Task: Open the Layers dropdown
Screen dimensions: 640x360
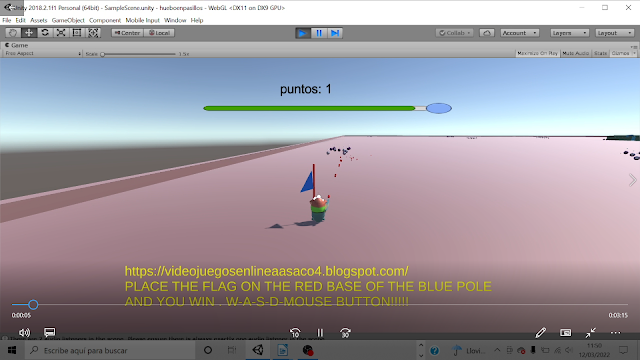Action: 569,33
